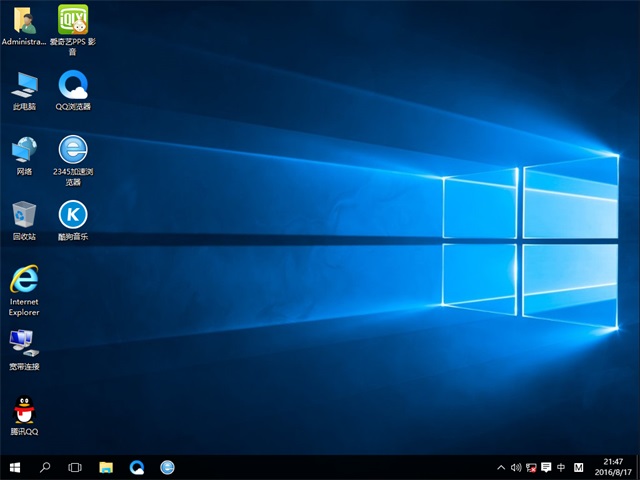This screenshot has height=480, width=640.
Task: Select Broadband Connection (宽带连接) icon
Action: click(x=24, y=343)
